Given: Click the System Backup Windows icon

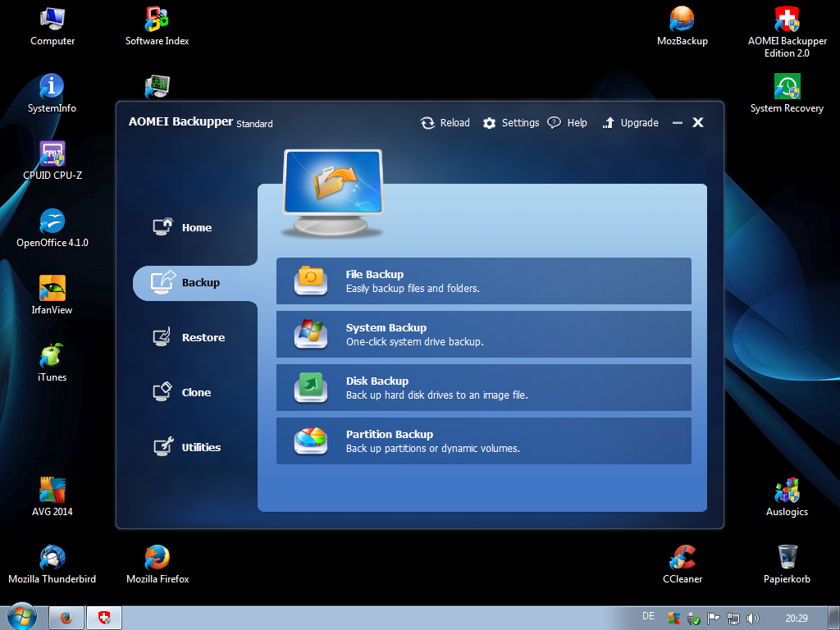Looking at the screenshot, I should coord(311,334).
